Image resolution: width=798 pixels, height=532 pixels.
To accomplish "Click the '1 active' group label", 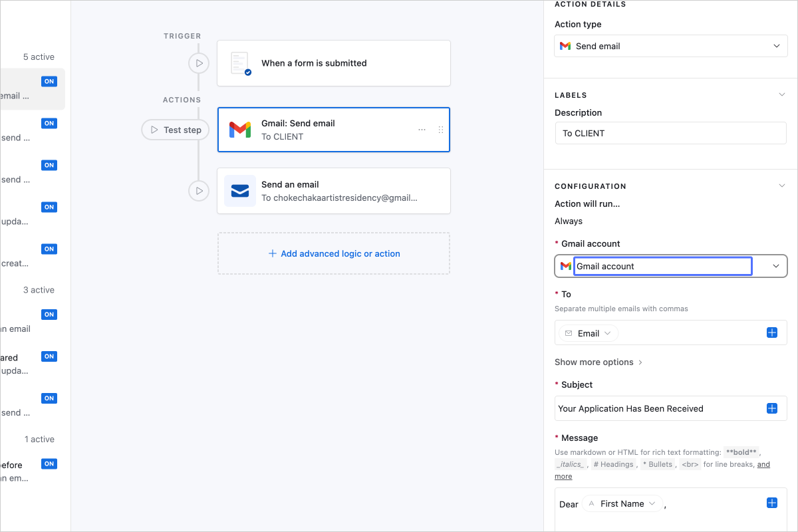I will pos(39,439).
